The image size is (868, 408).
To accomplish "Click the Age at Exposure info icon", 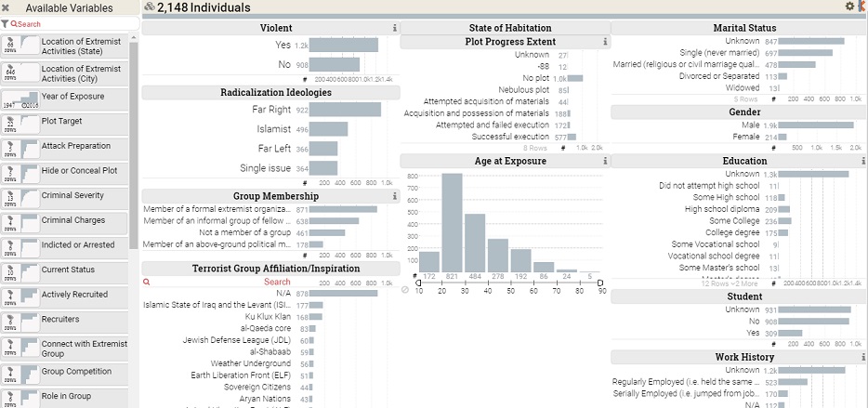I will point(605,161).
